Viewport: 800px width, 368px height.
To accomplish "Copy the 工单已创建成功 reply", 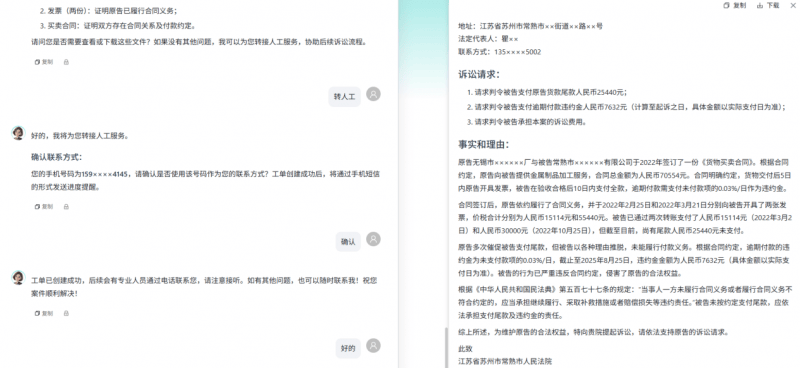I will [x=43, y=313].
